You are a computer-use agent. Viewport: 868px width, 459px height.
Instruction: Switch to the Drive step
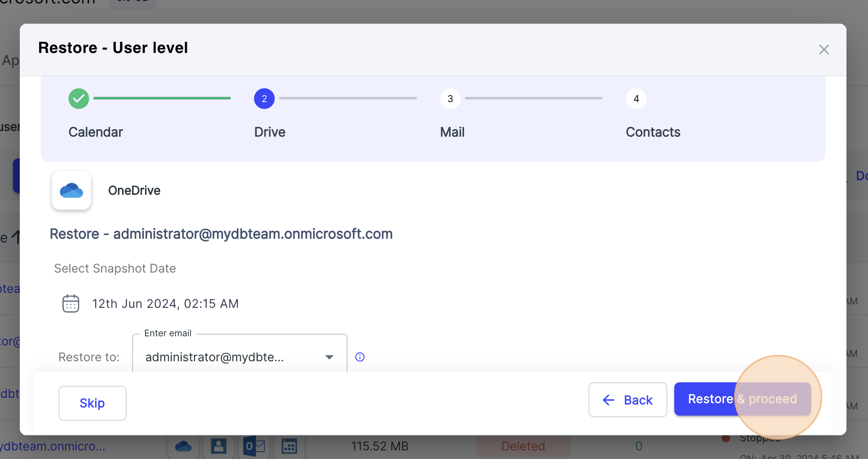[264, 99]
